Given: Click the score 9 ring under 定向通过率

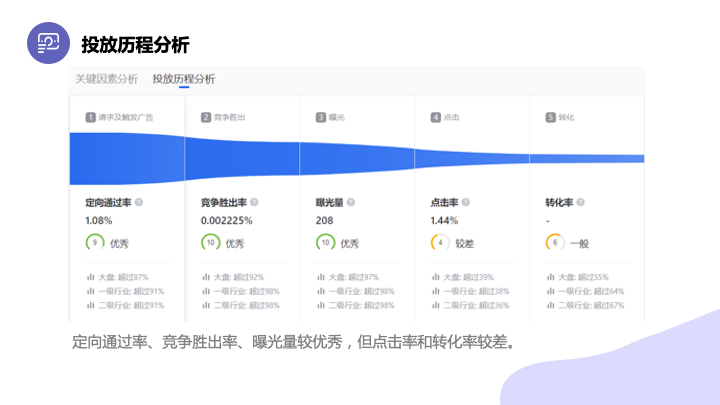Looking at the screenshot, I should click(95, 242).
